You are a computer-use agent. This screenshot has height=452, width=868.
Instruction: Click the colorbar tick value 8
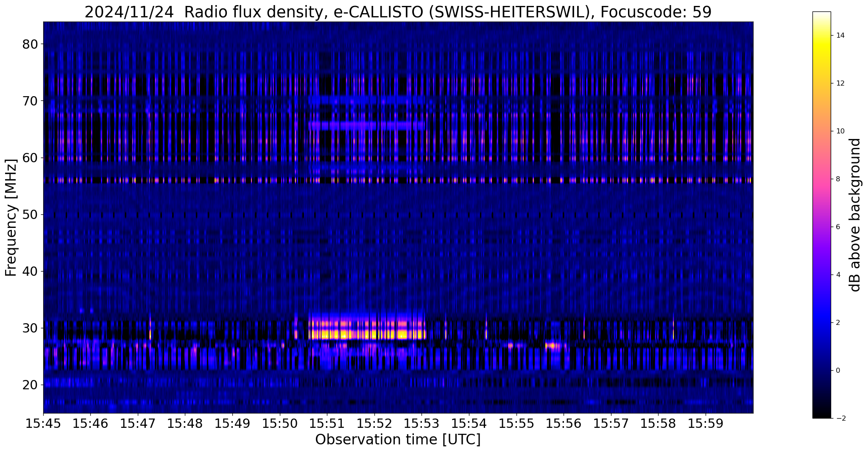[837, 179]
